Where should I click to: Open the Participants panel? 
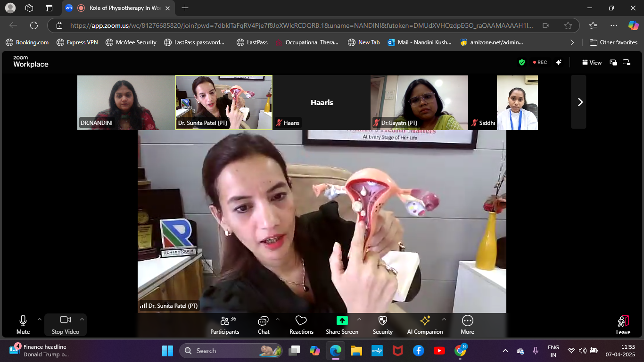click(x=224, y=325)
